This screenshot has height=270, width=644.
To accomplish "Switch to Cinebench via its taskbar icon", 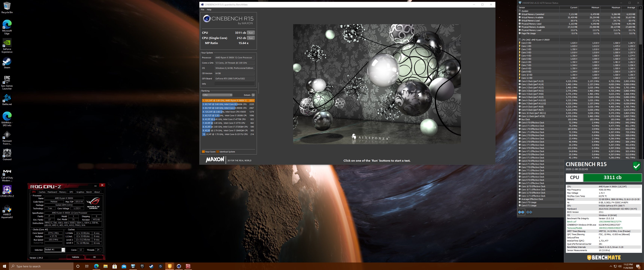I will (179, 266).
